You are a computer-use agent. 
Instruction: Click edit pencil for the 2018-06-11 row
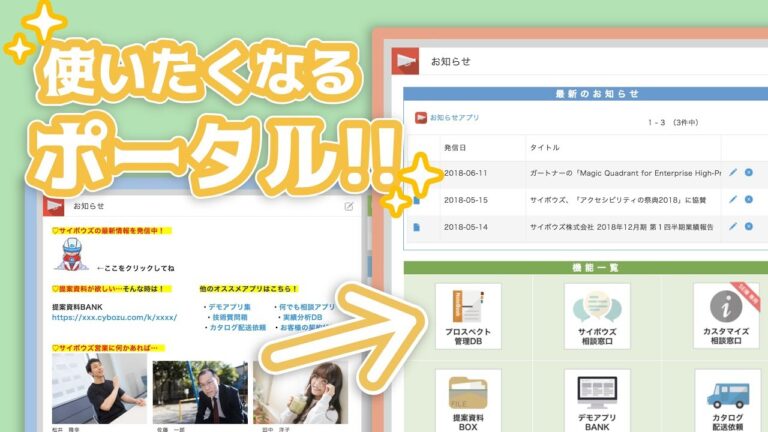pos(733,172)
